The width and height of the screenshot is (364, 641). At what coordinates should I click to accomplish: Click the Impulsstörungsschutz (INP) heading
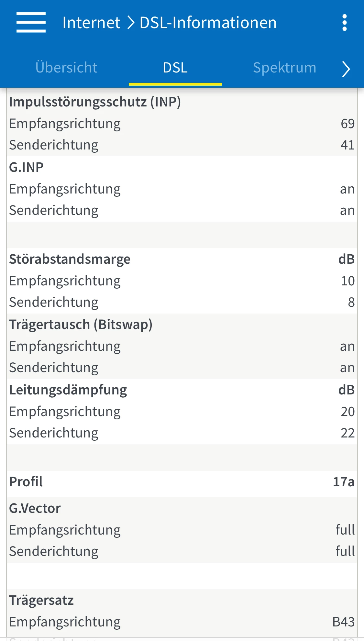click(95, 102)
